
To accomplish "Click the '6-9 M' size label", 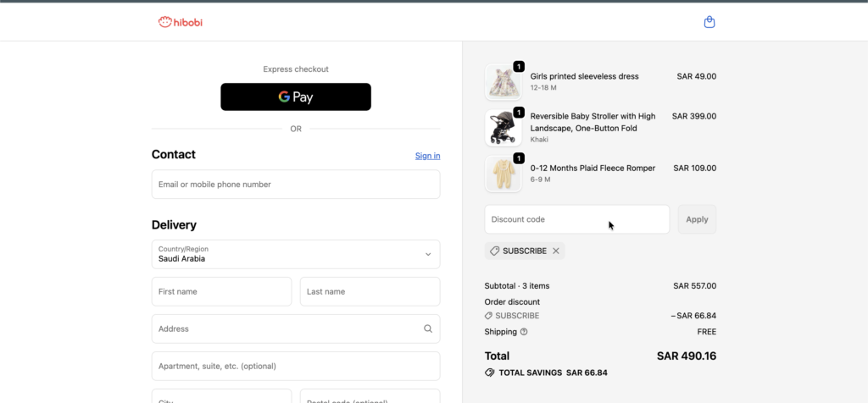I will tap(540, 179).
